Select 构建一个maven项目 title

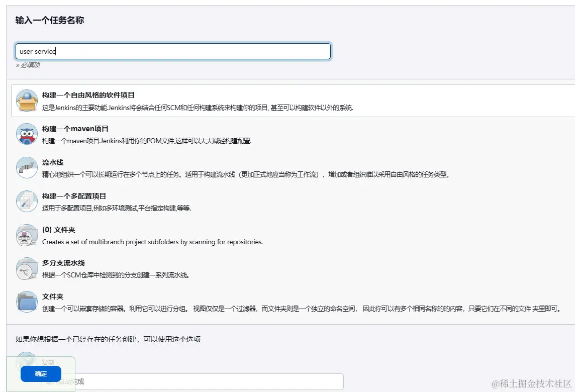(x=75, y=129)
